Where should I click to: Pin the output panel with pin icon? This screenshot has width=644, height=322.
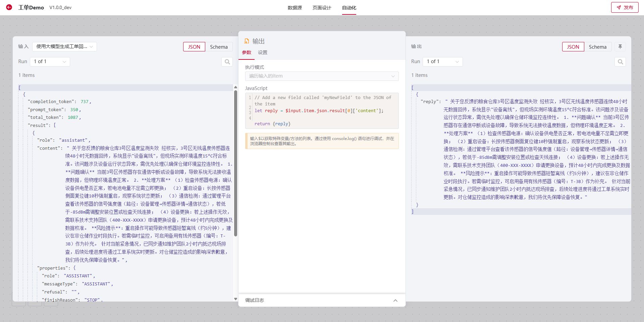(x=620, y=47)
